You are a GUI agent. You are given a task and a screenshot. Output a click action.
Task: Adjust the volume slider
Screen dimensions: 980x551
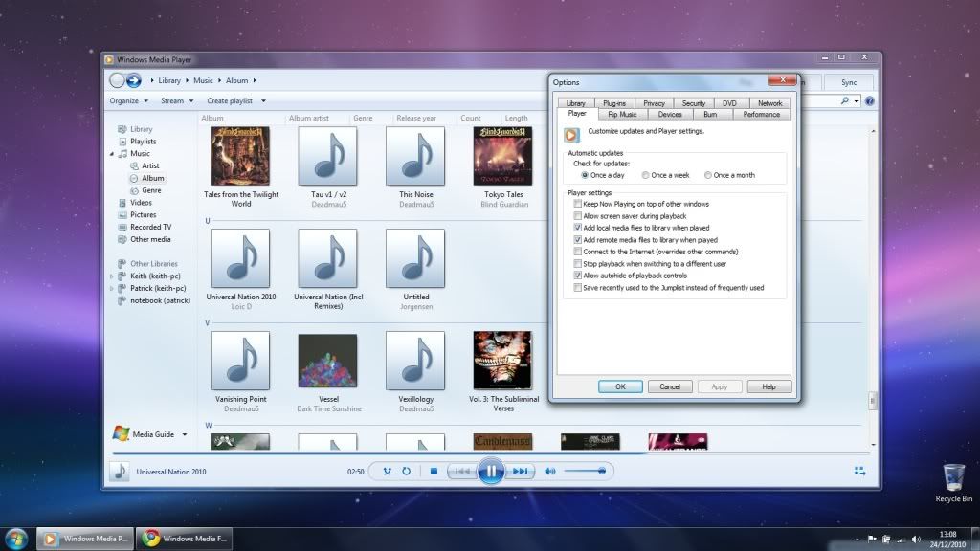click(584, 471)
